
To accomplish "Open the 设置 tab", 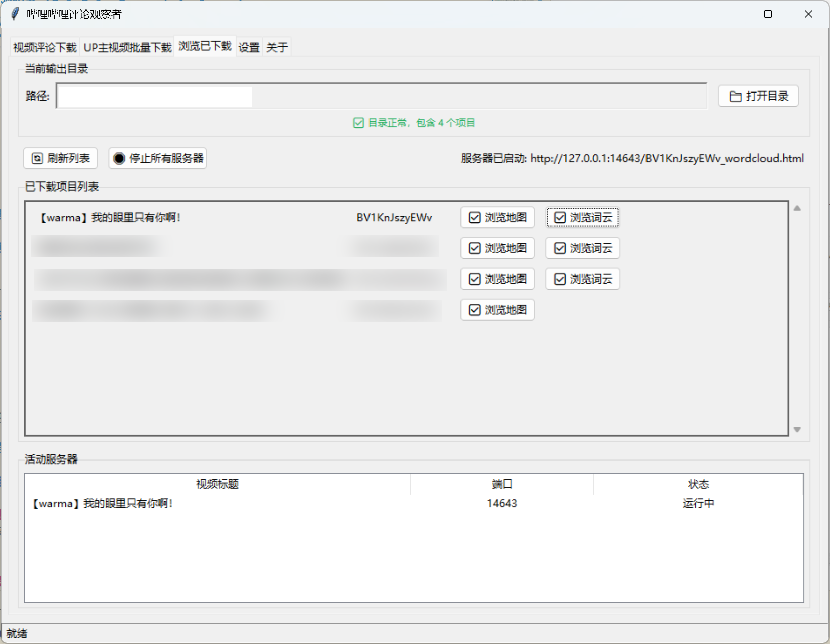I will 249,47.
